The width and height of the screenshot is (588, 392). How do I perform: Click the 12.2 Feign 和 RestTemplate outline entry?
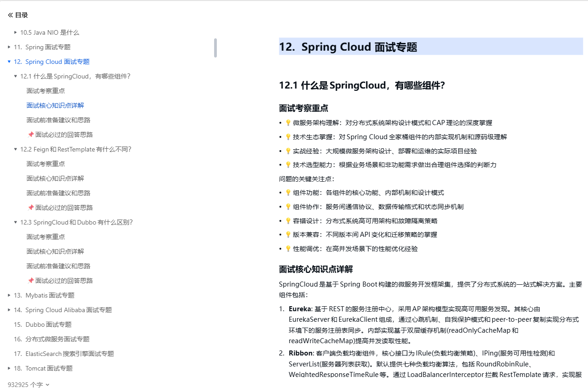coord(76,149)
